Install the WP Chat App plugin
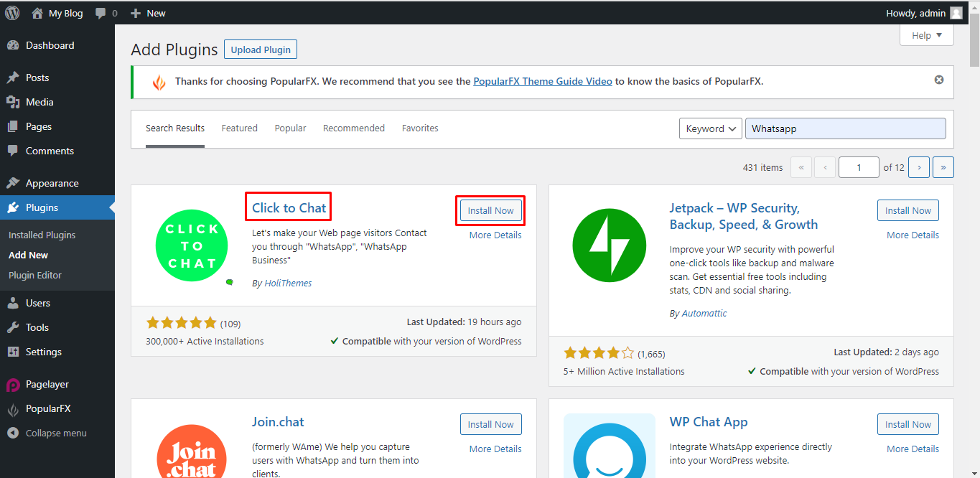 click(908, 424)
